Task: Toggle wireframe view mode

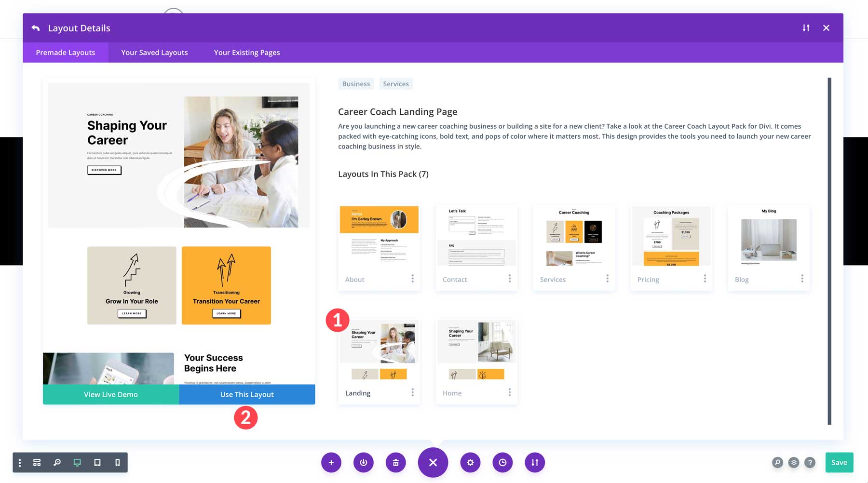Action: tap(37, 462)
